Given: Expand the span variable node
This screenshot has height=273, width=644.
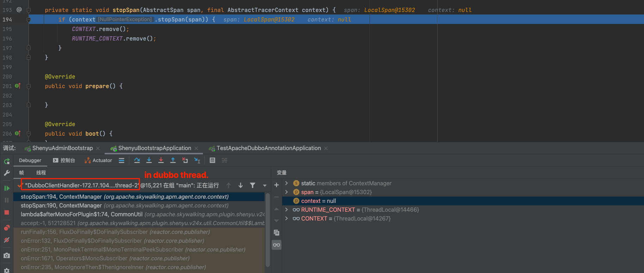Looking at the screenshot, I should point(286,192).
